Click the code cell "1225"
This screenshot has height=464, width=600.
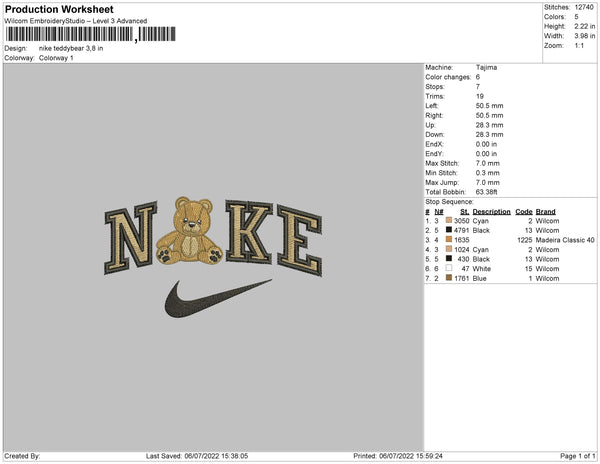pos(525,240)
